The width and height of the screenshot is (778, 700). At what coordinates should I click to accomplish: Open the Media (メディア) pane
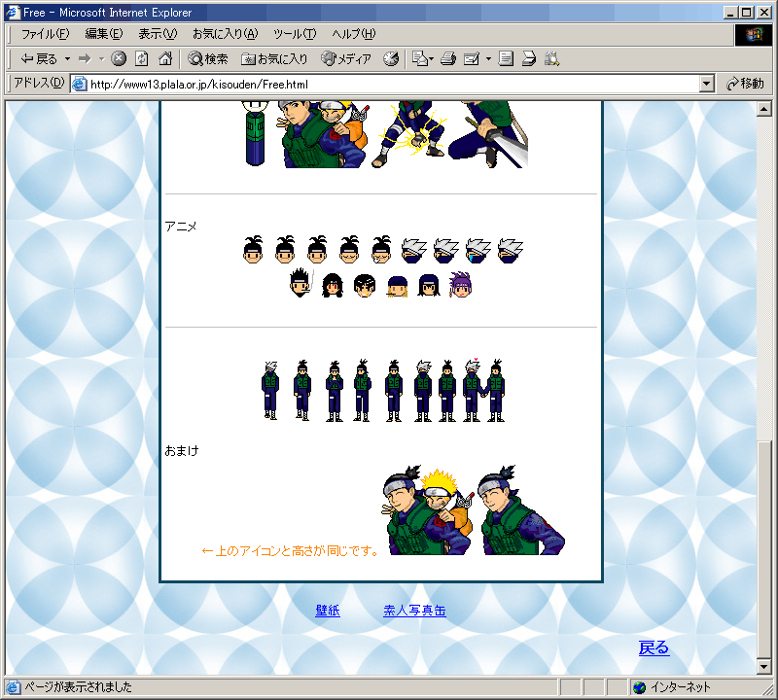(x=346, y=59)
